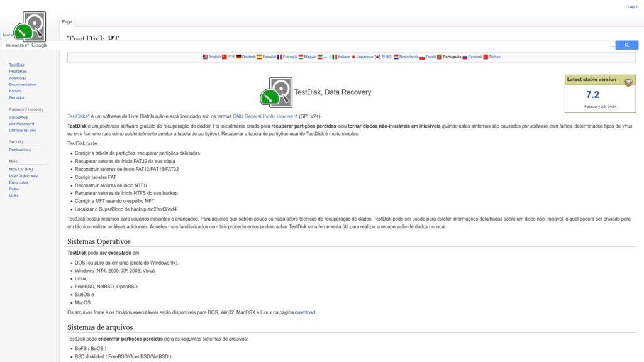This screenshot has width=644, height=362.
Task: Click the red dot flag beside Japanese
Action: [x=353, y=57]
